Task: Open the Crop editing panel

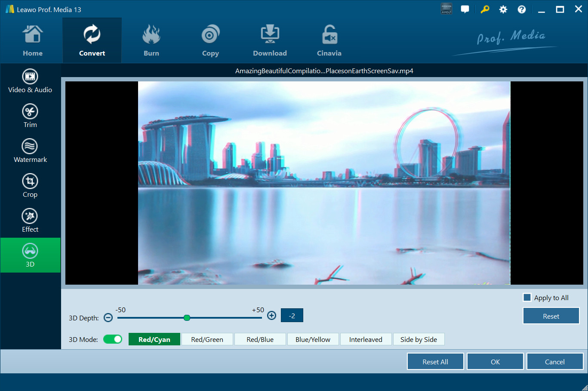Action: point(30,186)
